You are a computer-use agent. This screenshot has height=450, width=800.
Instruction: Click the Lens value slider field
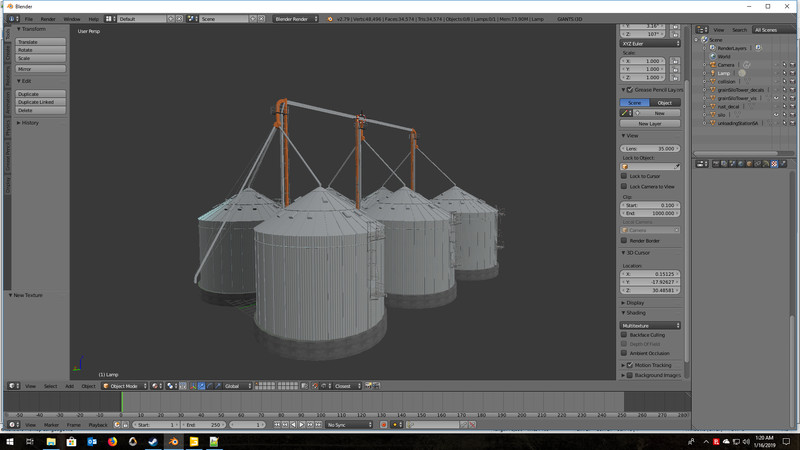[x=651, y=148]
